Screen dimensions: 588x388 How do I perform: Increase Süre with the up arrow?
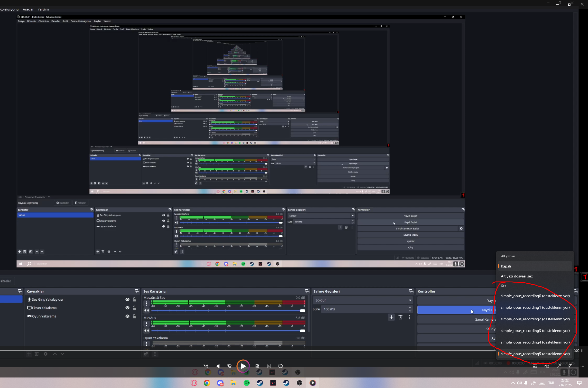click(410, 307)
